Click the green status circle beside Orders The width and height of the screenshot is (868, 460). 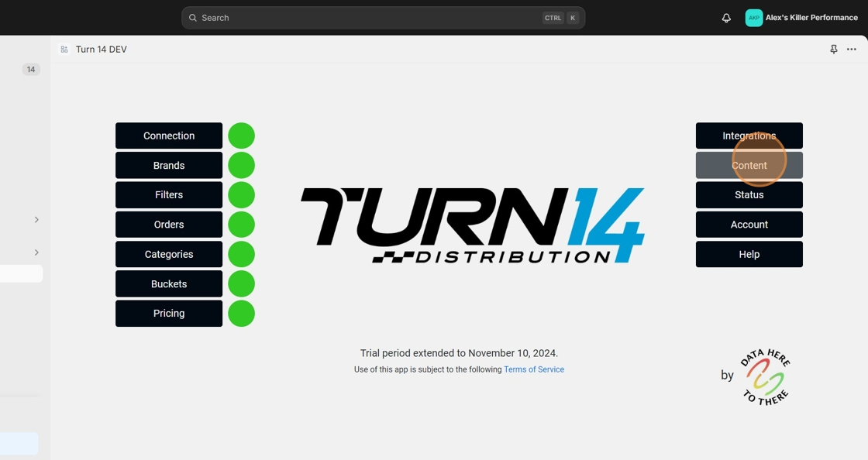click(x=241, y=225)
